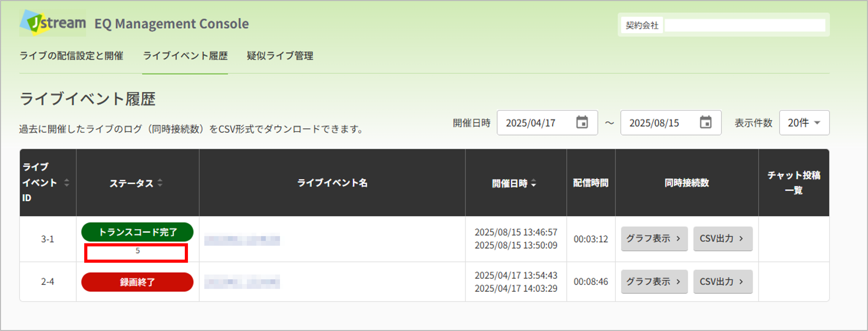This screenshot has width=868, height=331.
Task: Click the 配信時間 value 00:03:12
Action: point(591,239)
